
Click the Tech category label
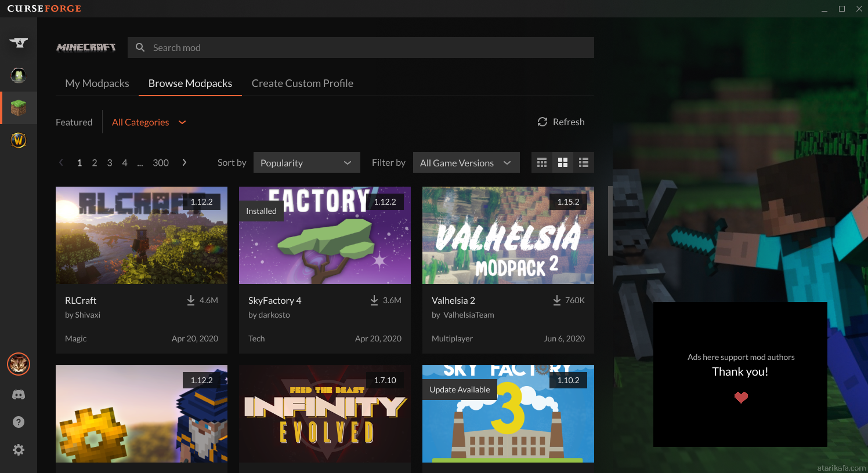256,339
